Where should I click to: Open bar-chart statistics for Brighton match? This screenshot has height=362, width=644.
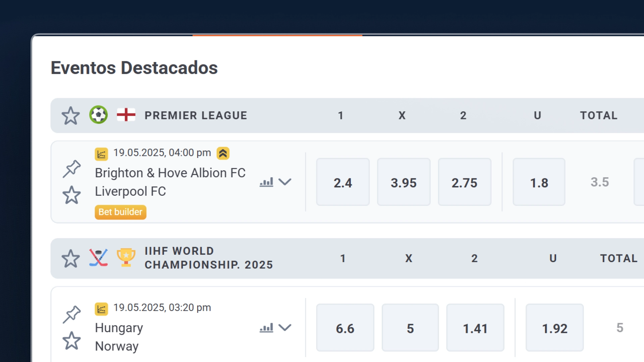click(266, 182)
